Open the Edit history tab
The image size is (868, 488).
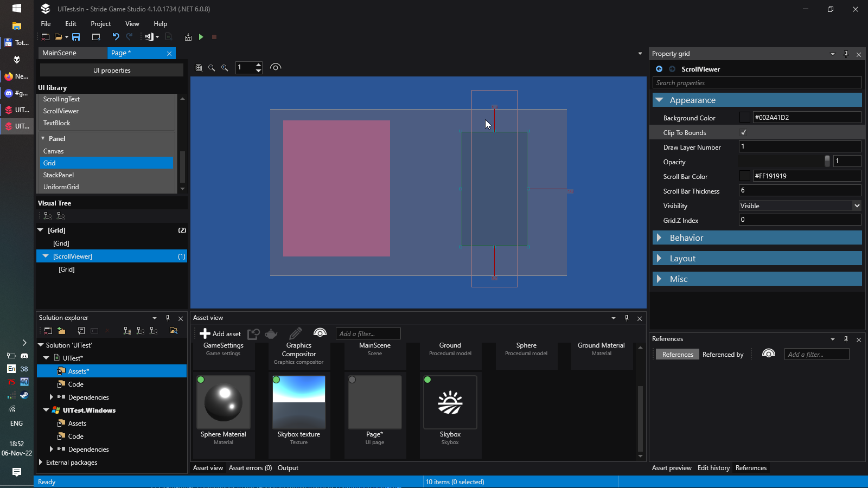point(713,468)
